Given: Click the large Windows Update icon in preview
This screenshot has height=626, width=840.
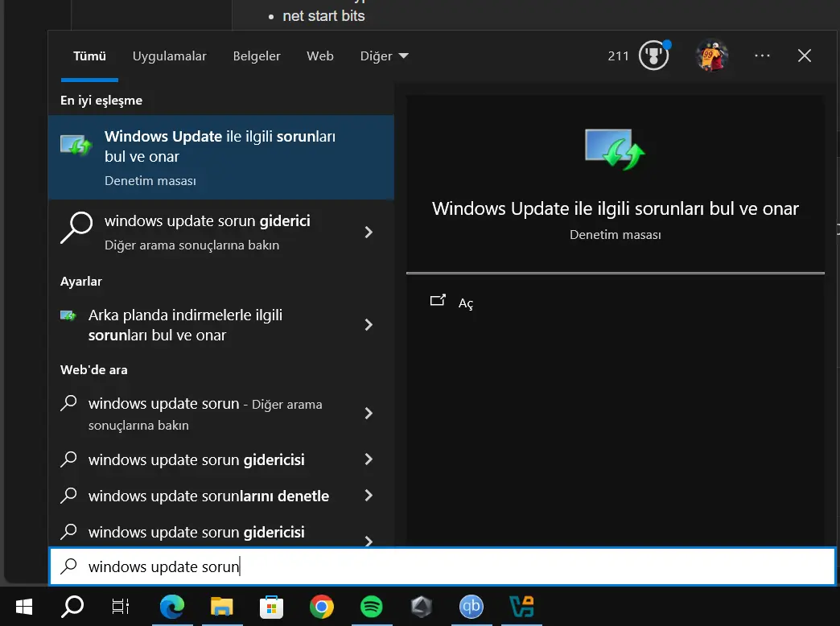Looking at the screenshot, I should [x=615, y=150].
